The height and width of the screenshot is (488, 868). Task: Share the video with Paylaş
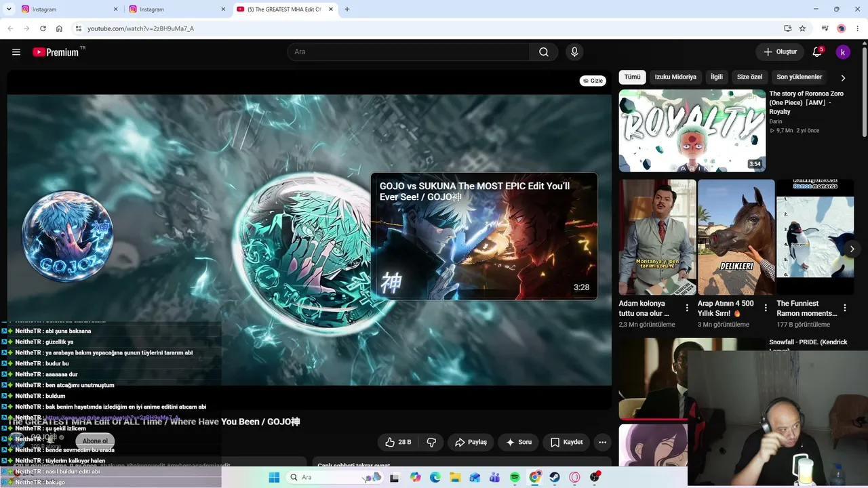click(471, 442)
